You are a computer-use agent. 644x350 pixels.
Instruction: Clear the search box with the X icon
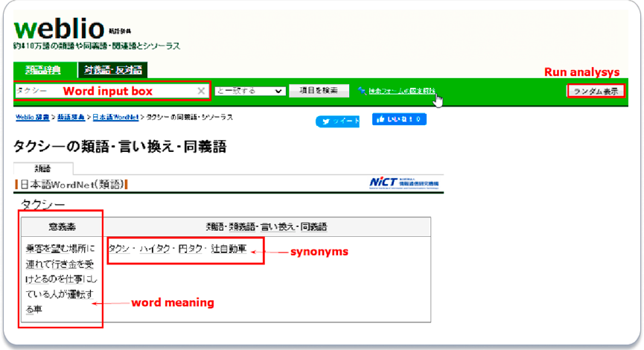[201, 91]
